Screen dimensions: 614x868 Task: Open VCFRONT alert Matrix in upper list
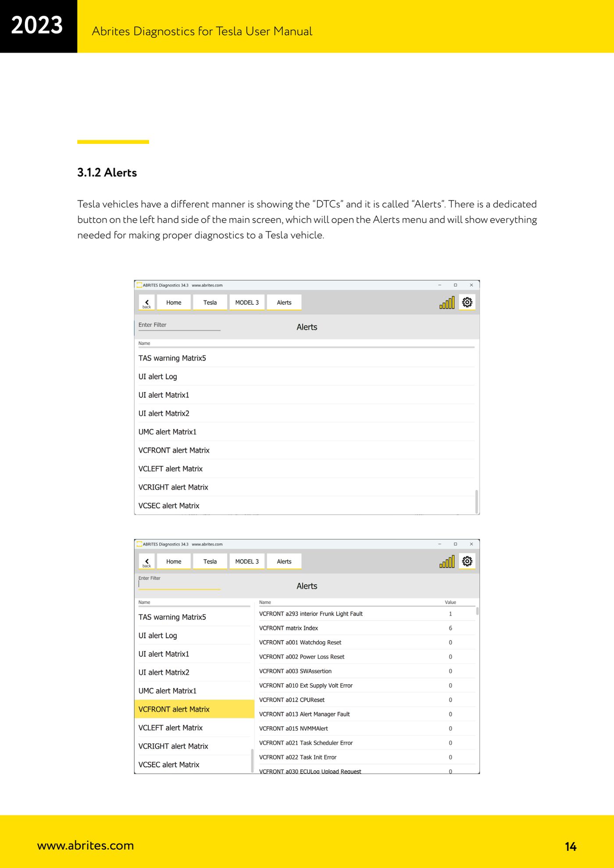[306, 450]
